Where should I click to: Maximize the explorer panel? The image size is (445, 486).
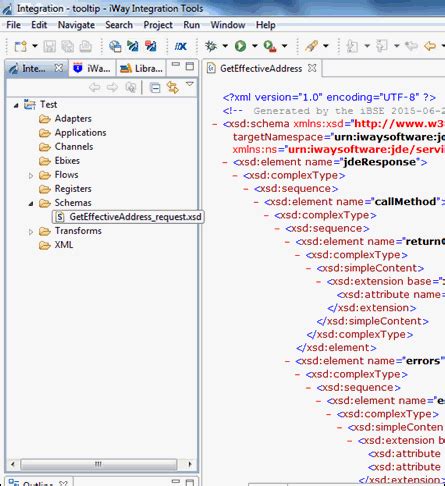pyautogui.click(x=190, y=66)
